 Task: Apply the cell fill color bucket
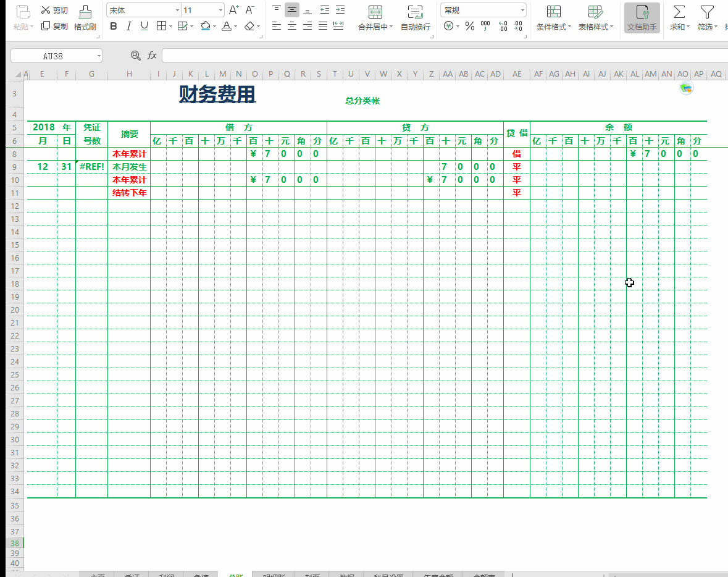click(205, 26)
